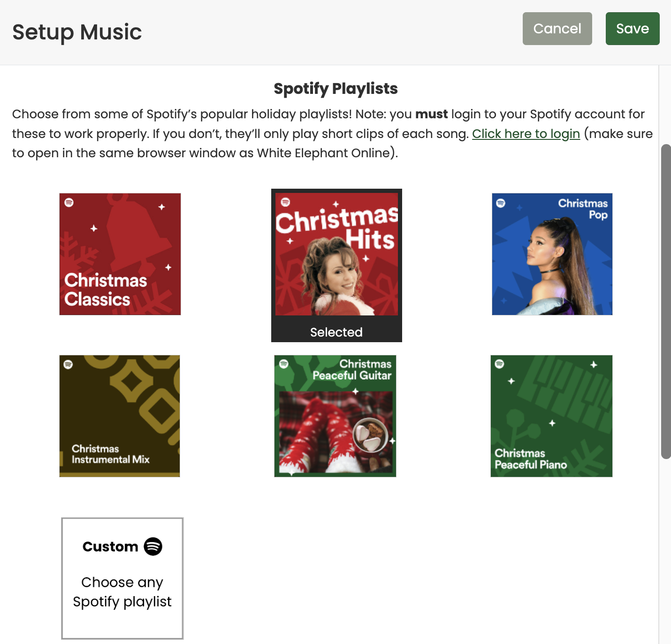Viewport: 671px width, 644px height.
Task: Select the Christmas Classics playlist
Action: pos(120,254)
